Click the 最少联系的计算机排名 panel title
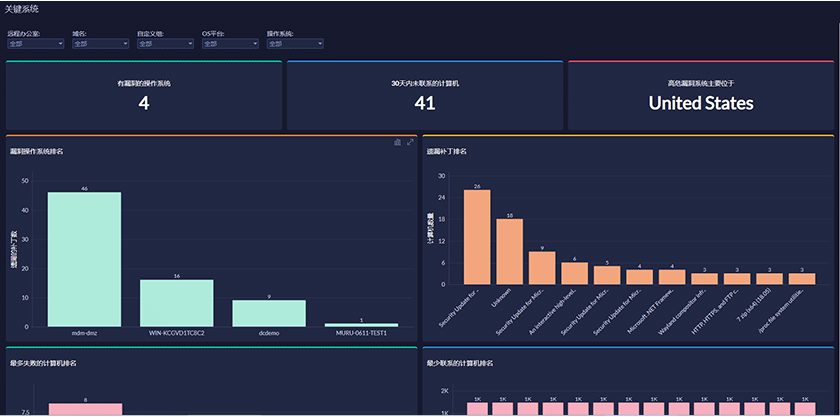840x417 pixels. 460,363
